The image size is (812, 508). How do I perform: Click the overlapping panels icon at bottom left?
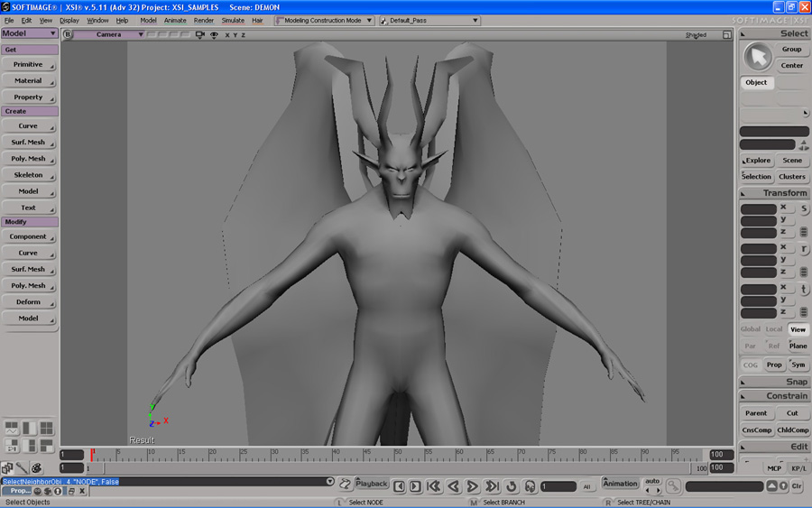tap(7, 468)
